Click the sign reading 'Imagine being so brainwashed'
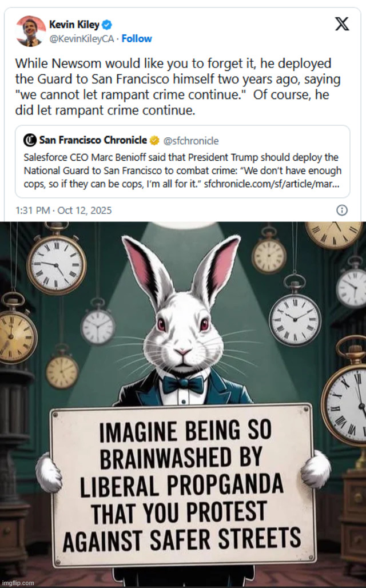 pos(183,486)
